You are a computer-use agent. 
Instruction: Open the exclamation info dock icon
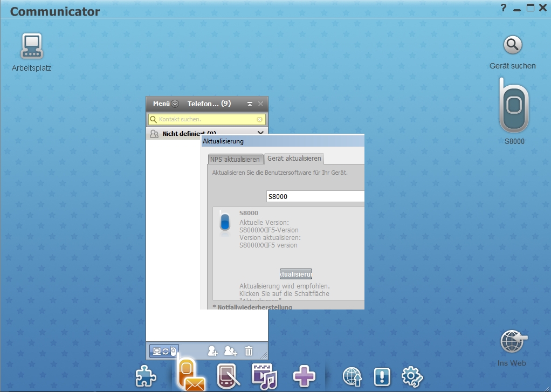coord(382,376)
